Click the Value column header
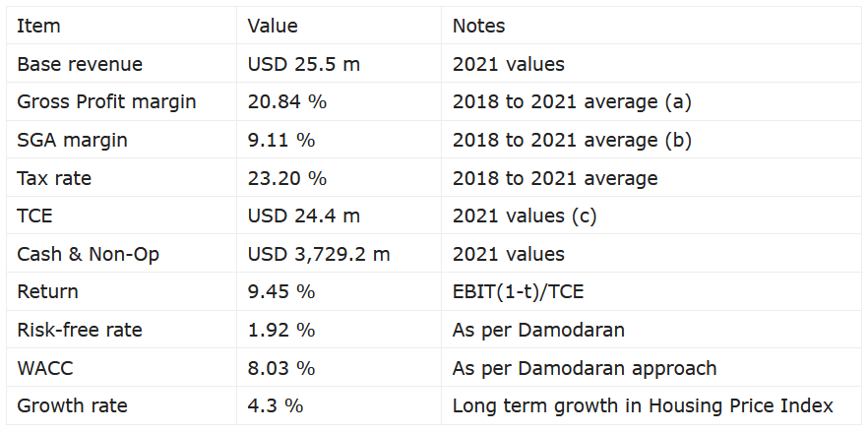Viewport: 868px width, 433px height. pyautogui.click(x=273, y=27)
